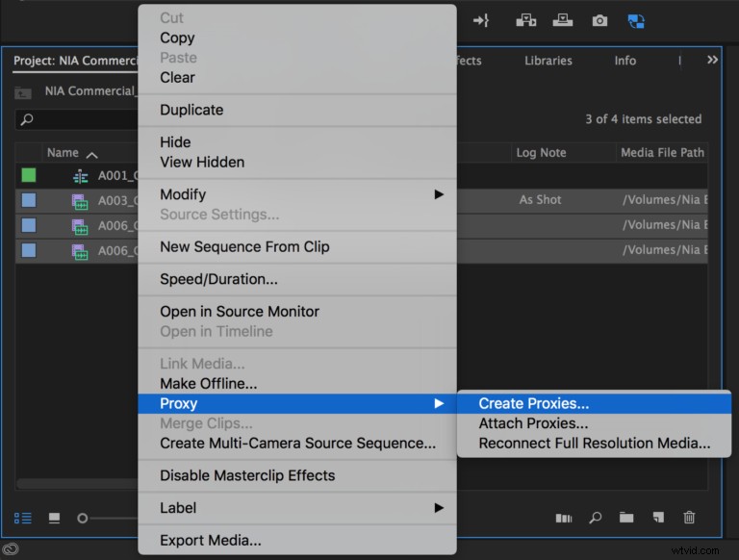Choose Export Media... menu item
Screen dimensions: 739x560
pyautogui.click(x=297, y=540)
